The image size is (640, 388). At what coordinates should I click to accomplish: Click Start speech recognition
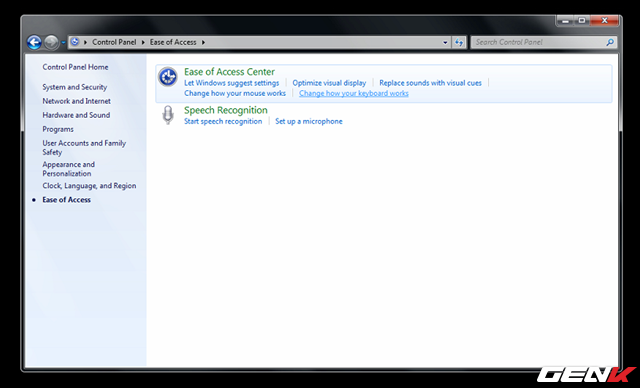223,121
